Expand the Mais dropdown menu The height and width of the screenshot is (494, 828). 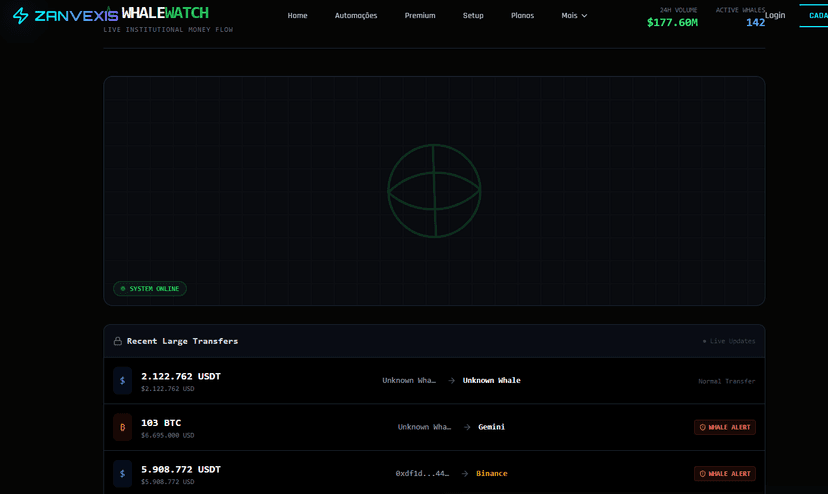pos(574,16)
